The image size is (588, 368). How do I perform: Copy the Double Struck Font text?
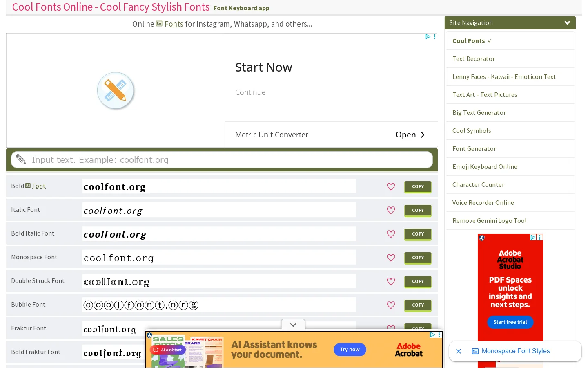(x=418, y=281)
